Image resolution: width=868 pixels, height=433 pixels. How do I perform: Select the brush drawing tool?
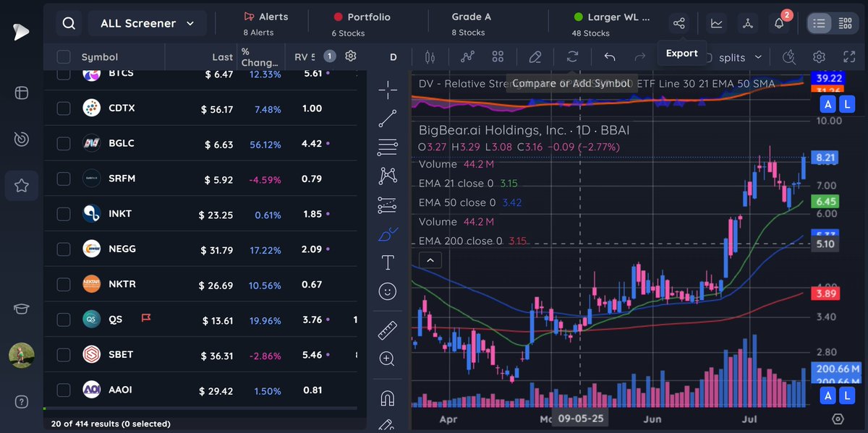[388, 234]
